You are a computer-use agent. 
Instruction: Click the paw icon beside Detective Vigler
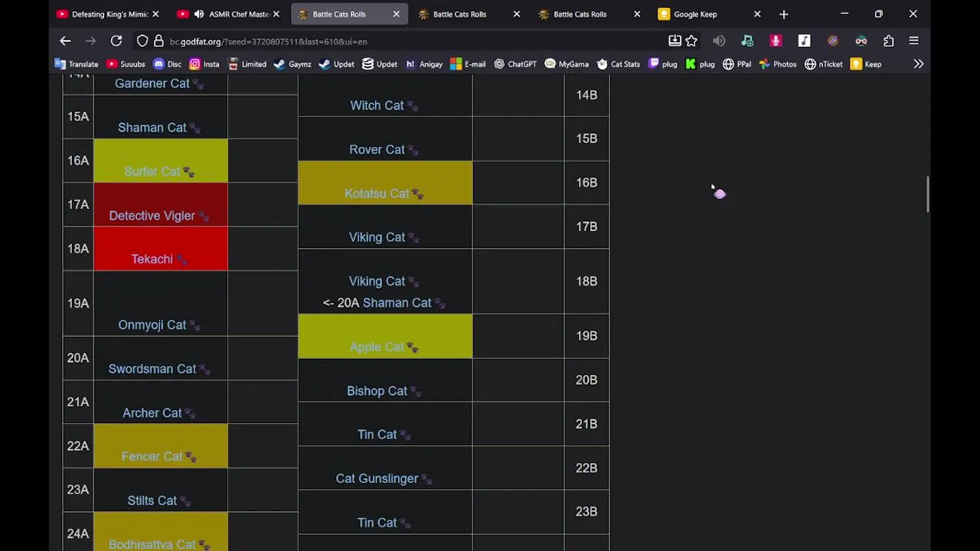pos(203,217)
